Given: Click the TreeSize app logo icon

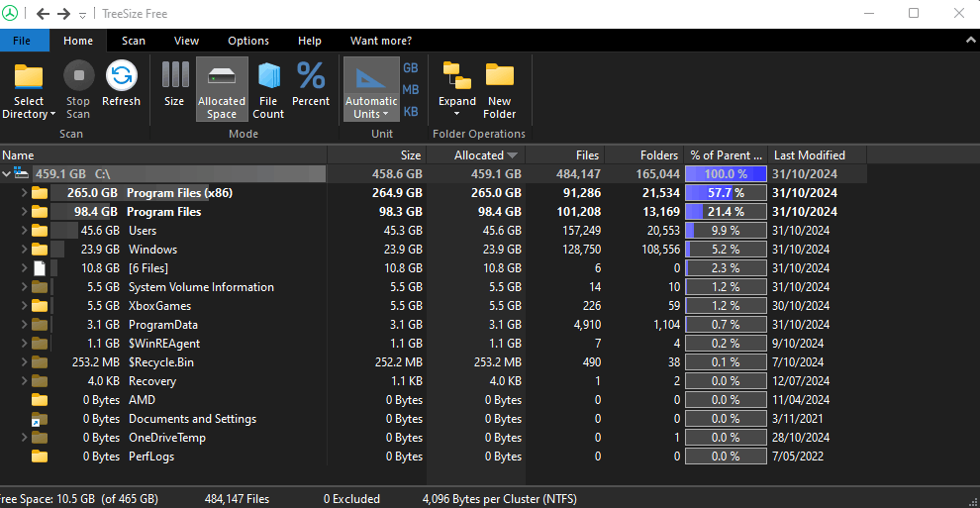Looking at the screenshot, I should tap(10, 13).
